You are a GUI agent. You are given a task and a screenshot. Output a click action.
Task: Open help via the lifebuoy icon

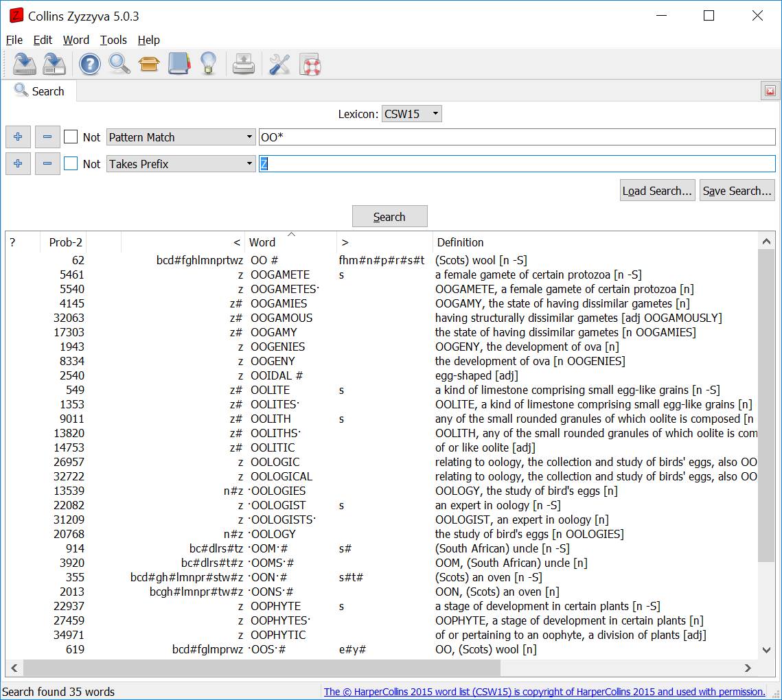click(310, 65)
